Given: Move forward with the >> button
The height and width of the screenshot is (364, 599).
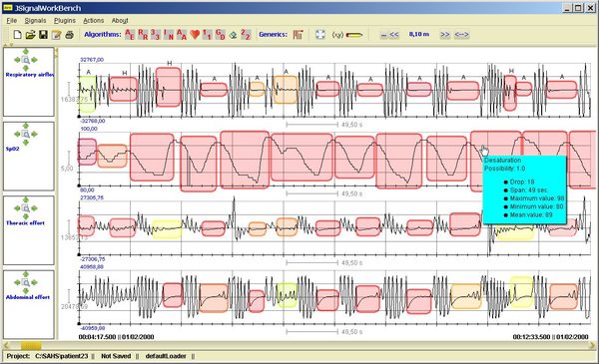Looking at the screenshot, I should point(445,35).
